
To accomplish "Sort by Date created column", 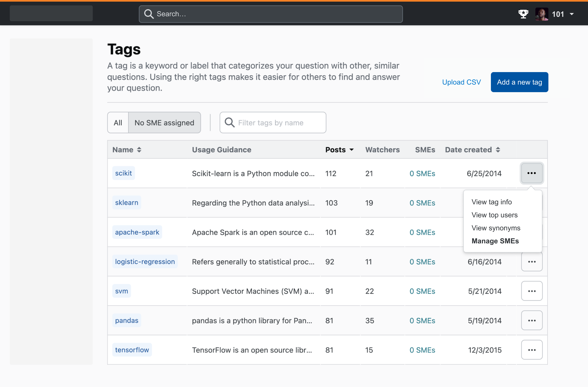I will (x=472, y=150).
